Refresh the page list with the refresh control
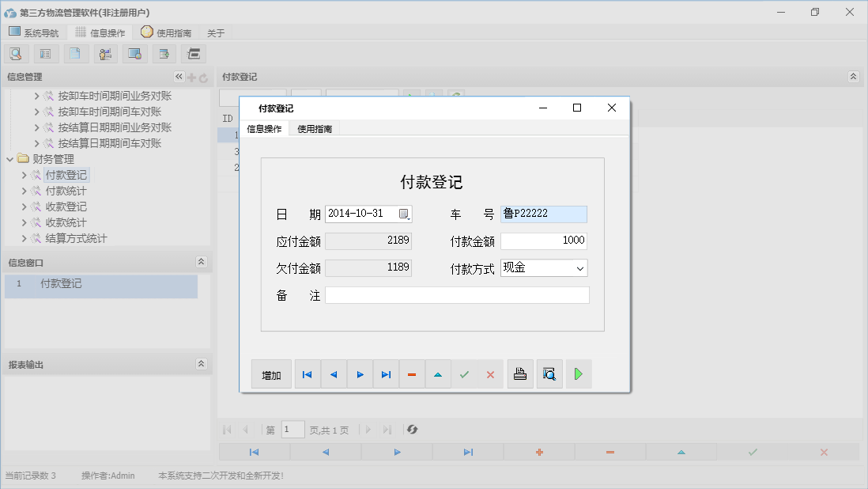868x489 pixels. point(411,429)
